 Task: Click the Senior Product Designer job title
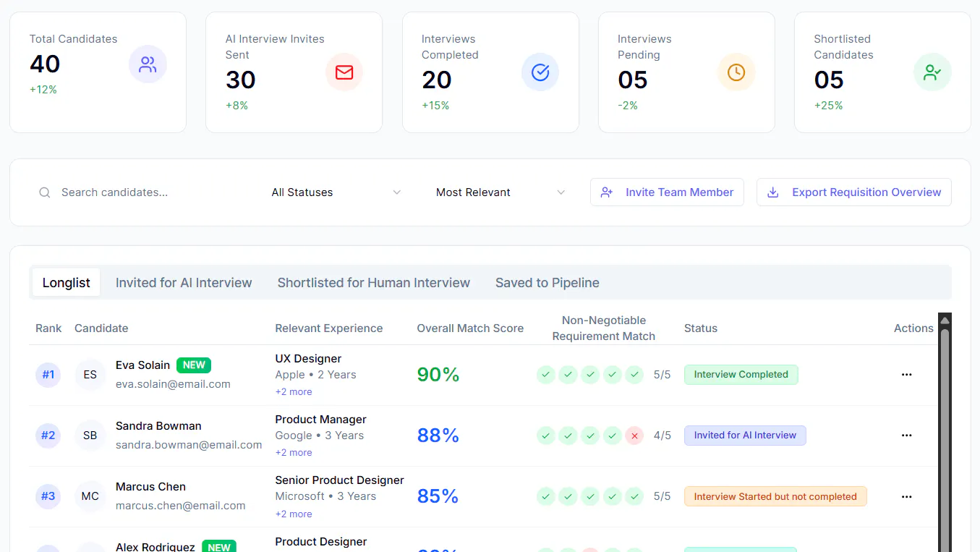[340, 480]
